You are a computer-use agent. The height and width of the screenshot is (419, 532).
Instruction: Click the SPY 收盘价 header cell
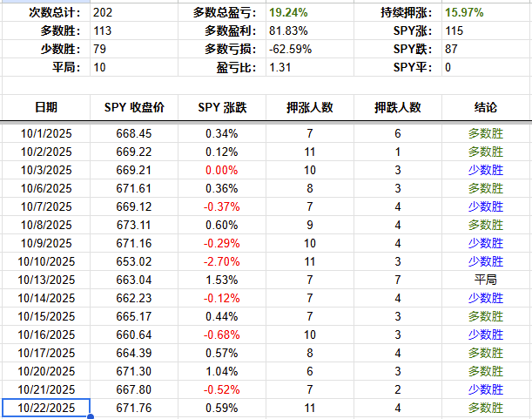point(134,107)
